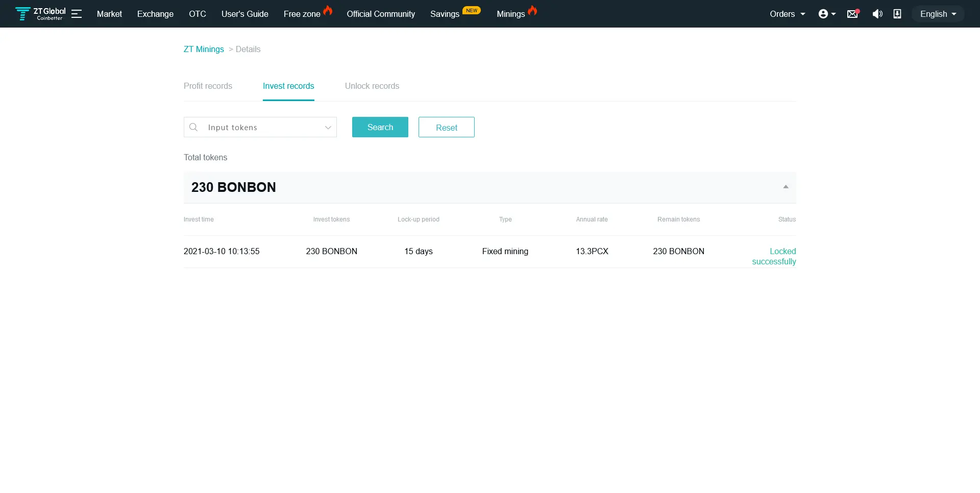The width and height of the screenshot is (980, 493).
Task: Open the mail messages icon
Action: [x=853, y=14]
